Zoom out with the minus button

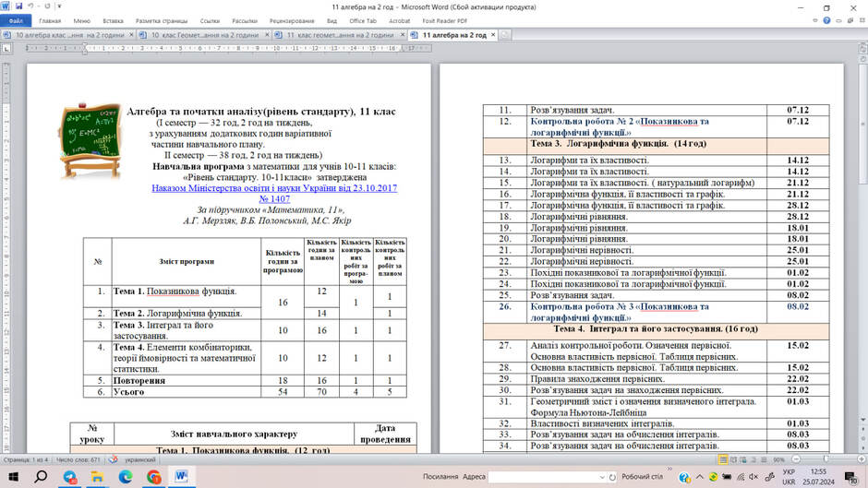pyautogui.click(x=796, y=459)
